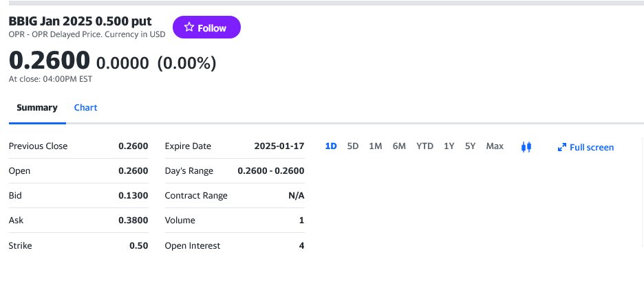Set chart range to 1M
The height and width of the screenshot is (292, 644).
376,146
